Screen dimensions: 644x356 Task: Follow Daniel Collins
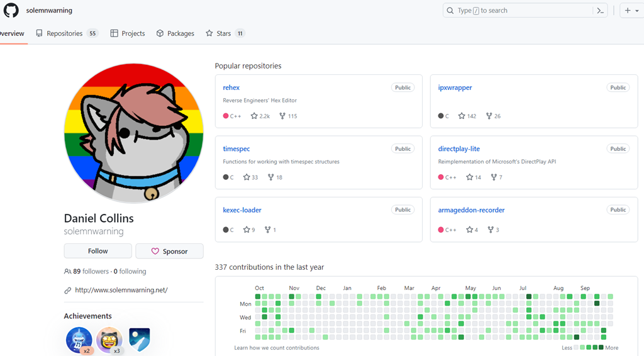pyautogui.click(x=97, y=251)
